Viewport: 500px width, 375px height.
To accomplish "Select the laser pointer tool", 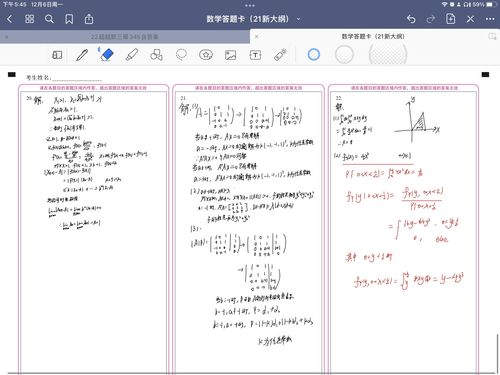I will [280, 55].
